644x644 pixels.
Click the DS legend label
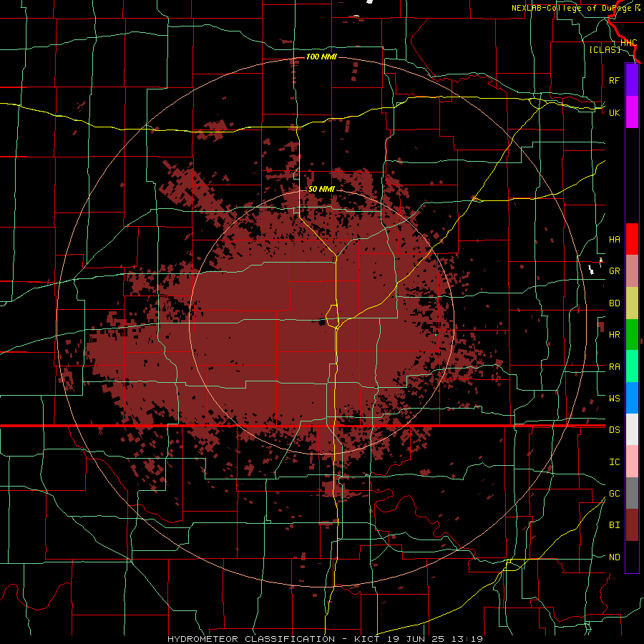tap(614, 430)
